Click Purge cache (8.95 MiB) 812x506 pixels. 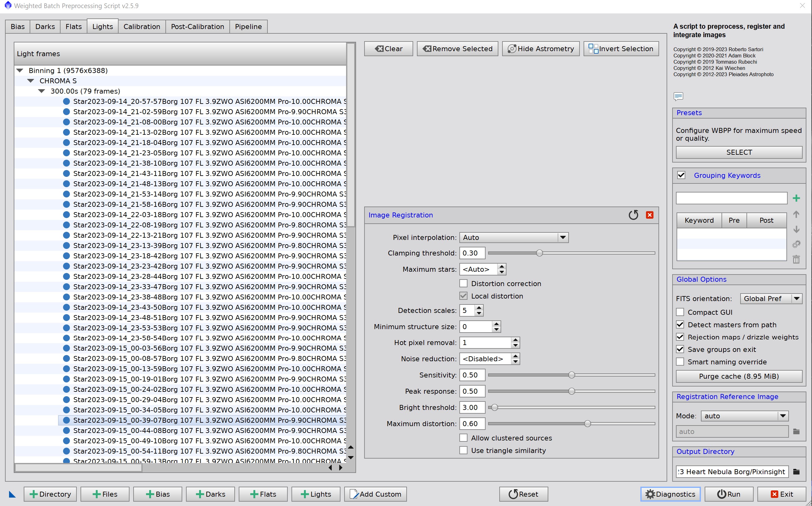click(x=739, y=376)
